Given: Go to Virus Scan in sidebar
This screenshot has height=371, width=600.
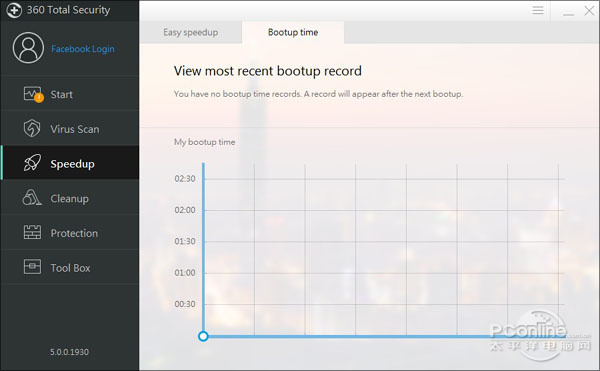Looking at the screenshot, I should coord(75,129).
